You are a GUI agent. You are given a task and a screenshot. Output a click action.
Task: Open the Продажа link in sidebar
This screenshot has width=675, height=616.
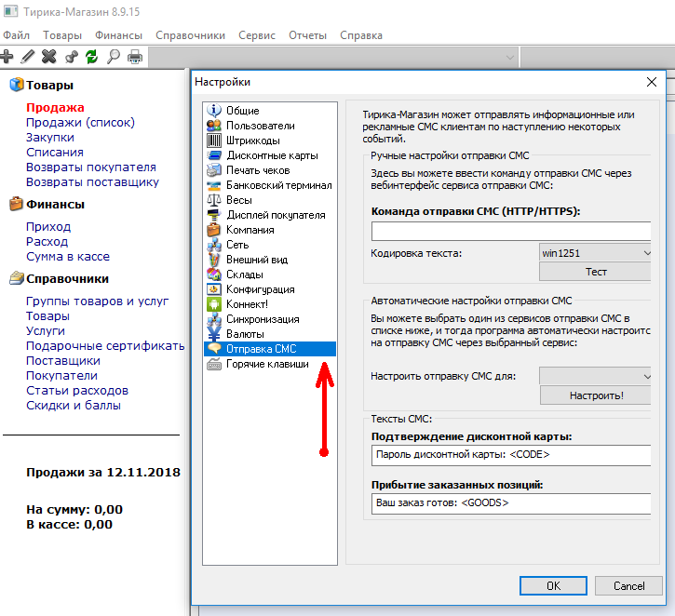click(x=55, y=108)
